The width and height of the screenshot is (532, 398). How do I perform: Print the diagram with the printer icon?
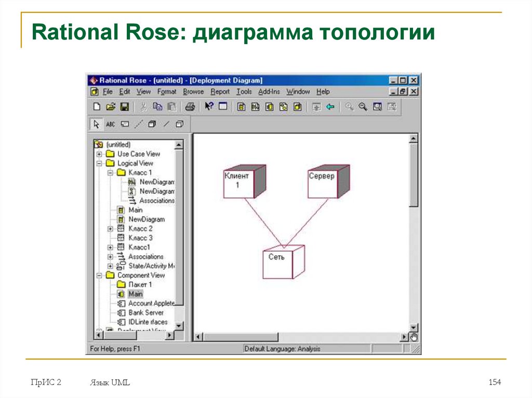[x=190, y=107]
